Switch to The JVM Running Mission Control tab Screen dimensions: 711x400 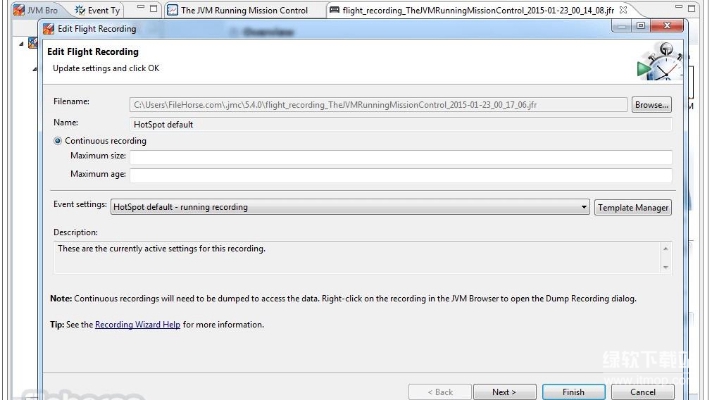[x=243, y=10]
